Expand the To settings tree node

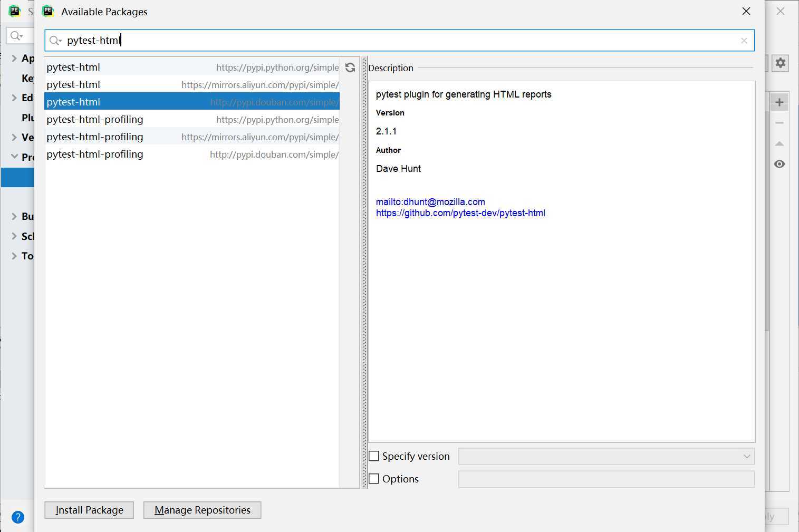click(14, 256)
